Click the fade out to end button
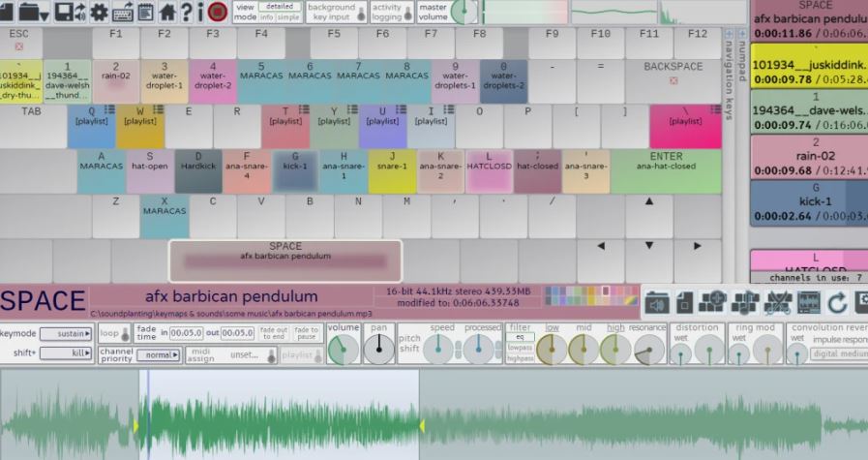 point(274,333)
